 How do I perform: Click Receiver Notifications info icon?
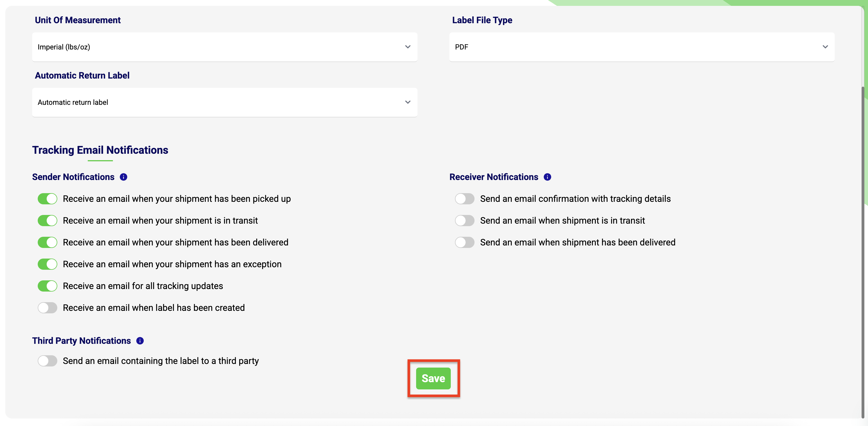coord(547,177)
